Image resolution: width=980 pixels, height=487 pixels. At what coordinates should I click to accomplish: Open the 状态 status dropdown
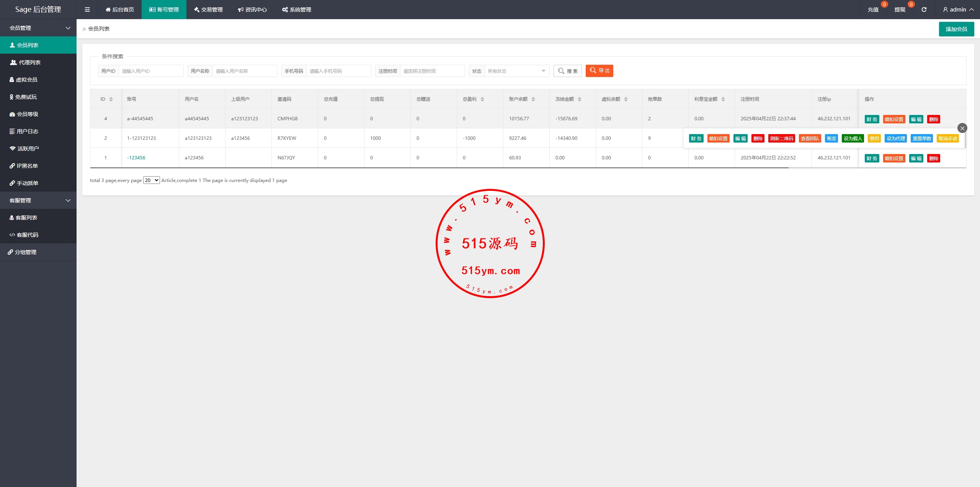click(x=516, y=71)
